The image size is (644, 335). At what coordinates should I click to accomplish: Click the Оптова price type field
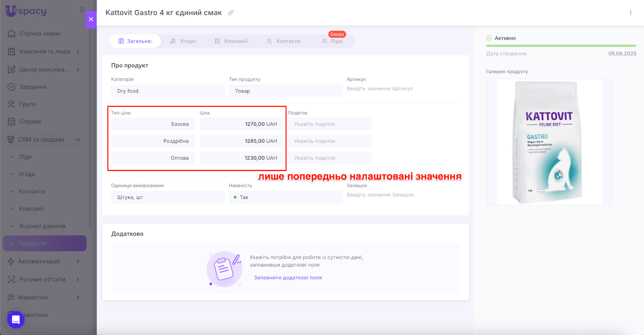click(x=153, y=158)
